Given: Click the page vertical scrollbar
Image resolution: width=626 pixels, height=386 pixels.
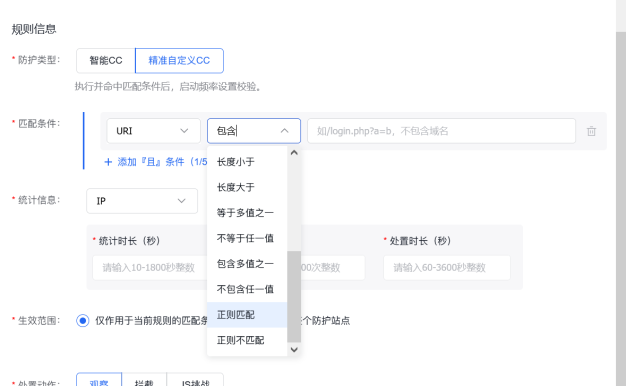Looking at the screenshot, I should click(x=621, y=208).
